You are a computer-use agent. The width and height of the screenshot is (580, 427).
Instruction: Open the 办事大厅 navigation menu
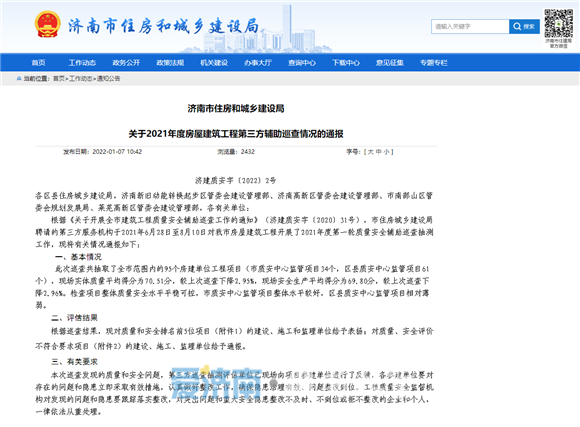[x=258, y=63]
